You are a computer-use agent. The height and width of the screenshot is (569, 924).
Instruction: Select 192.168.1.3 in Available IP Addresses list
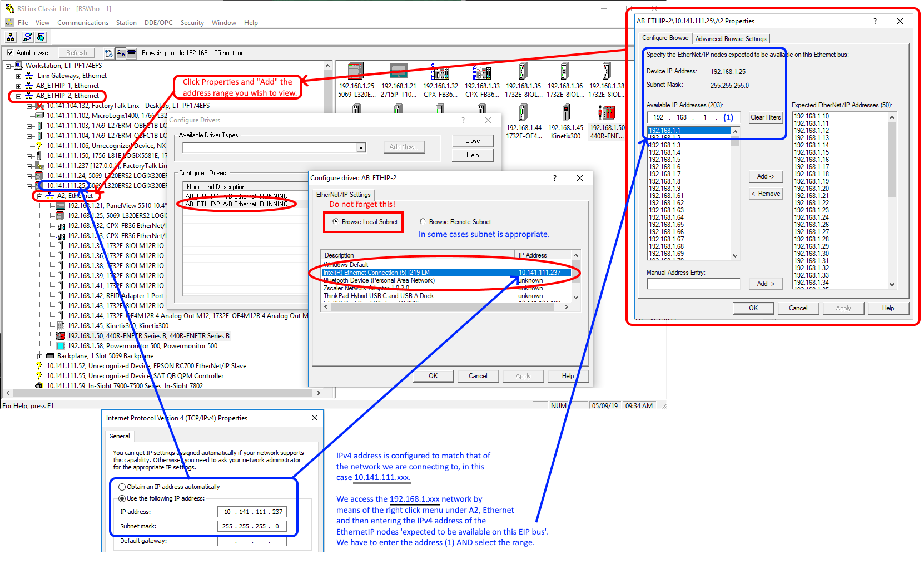665,145
